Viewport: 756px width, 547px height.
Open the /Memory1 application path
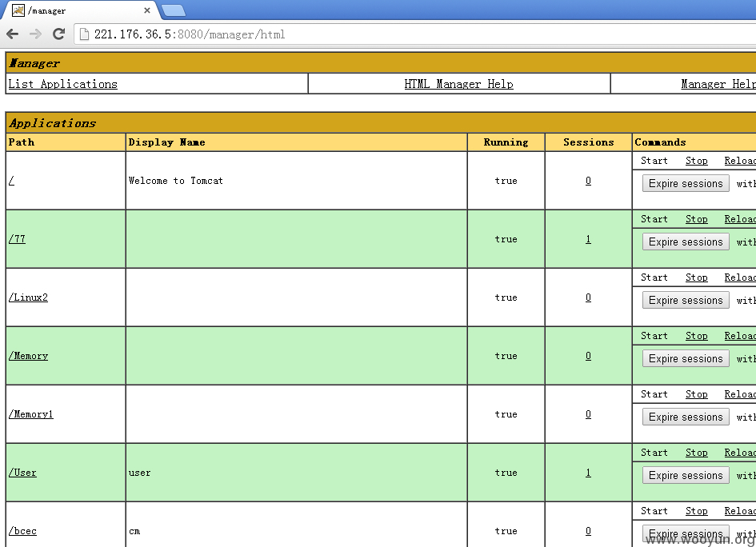click(x=31, y=414)
